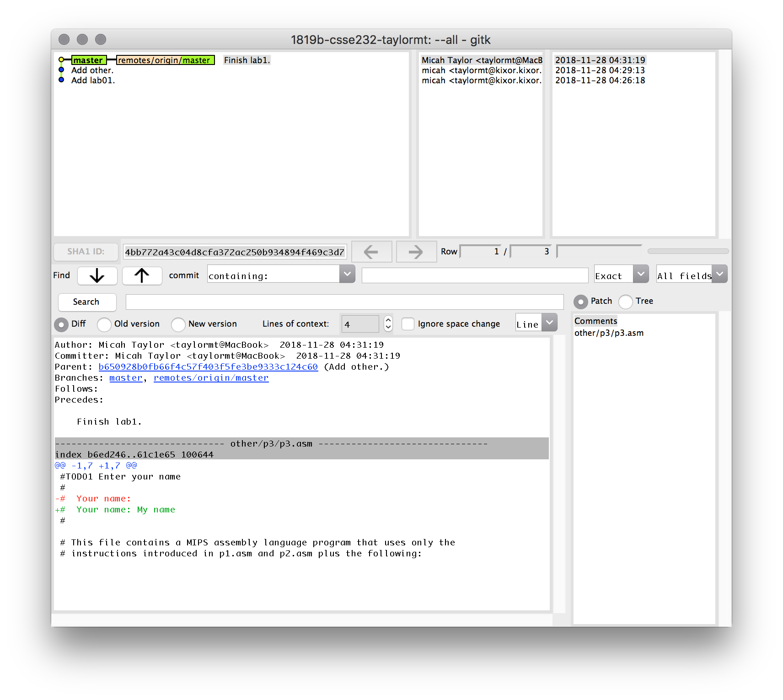
Task: Click the yellow commit node for master
Action: click(x=61, y=60)
